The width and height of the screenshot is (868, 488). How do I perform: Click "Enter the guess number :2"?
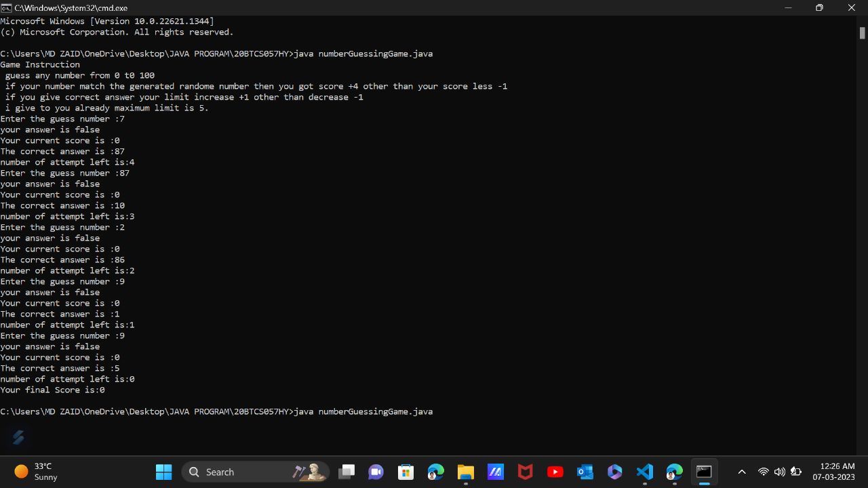(62, 227)
